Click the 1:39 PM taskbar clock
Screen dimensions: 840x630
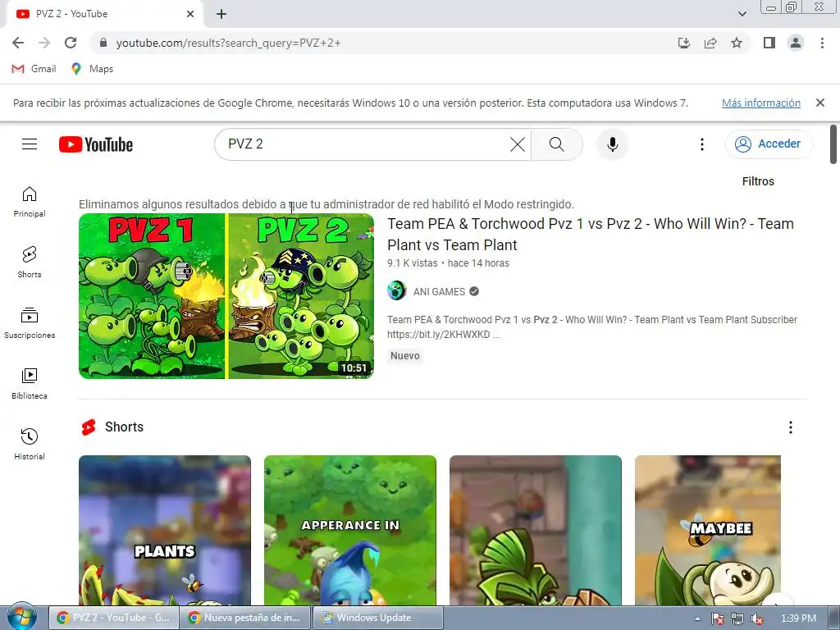pos(798,619)
